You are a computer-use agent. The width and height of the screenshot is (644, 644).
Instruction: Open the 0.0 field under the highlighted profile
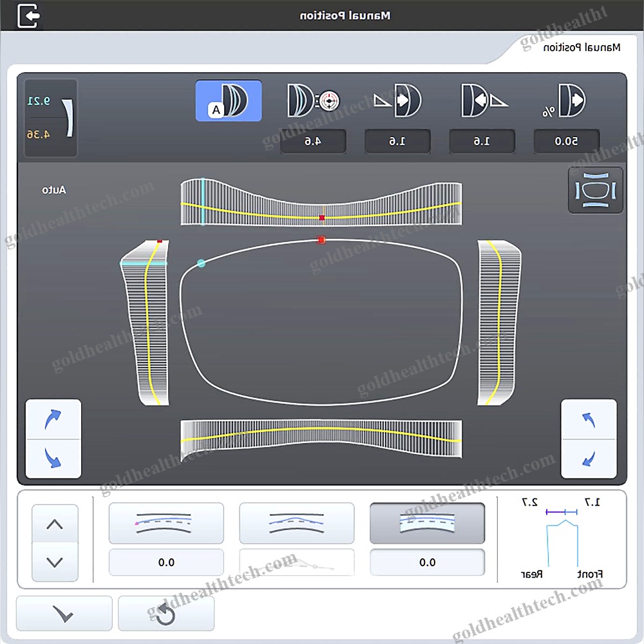click(427, 562)
